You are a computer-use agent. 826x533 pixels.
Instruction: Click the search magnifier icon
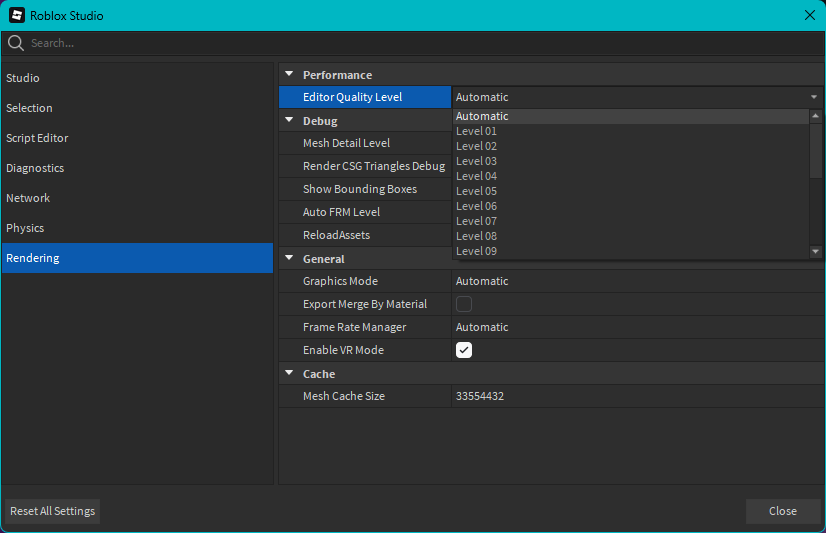(x=16, y=43)
